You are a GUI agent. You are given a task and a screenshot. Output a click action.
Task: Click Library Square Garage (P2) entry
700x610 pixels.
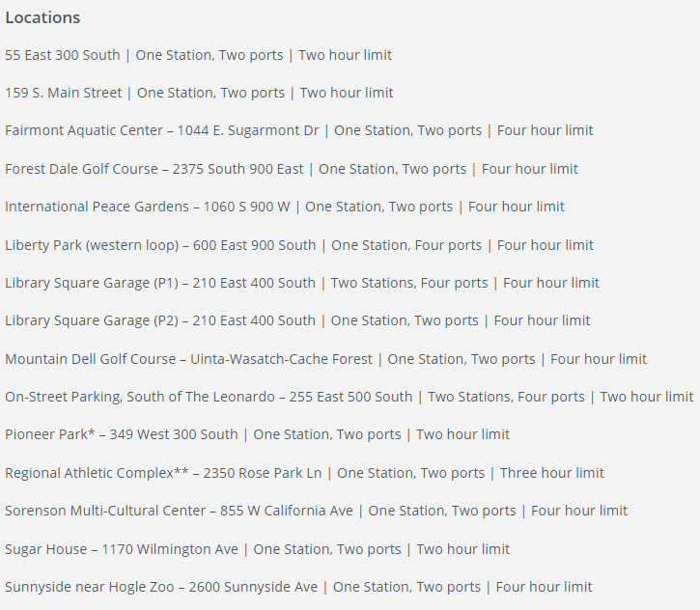297,320
